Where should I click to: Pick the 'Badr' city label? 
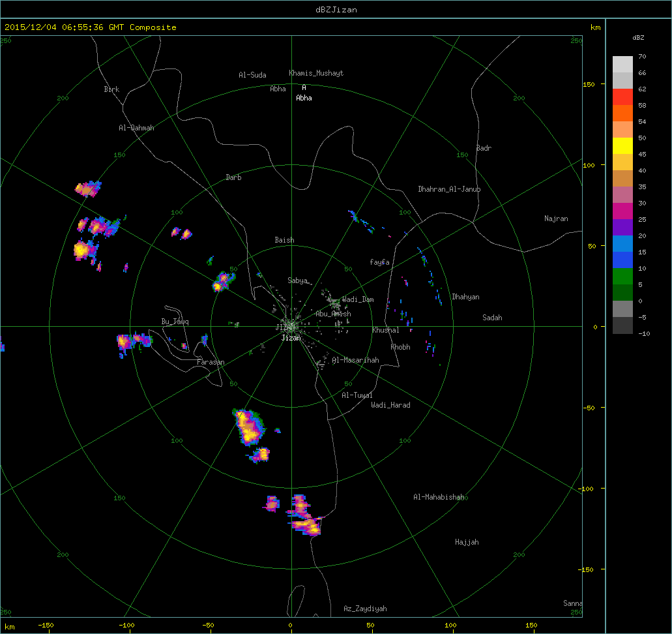484,148
